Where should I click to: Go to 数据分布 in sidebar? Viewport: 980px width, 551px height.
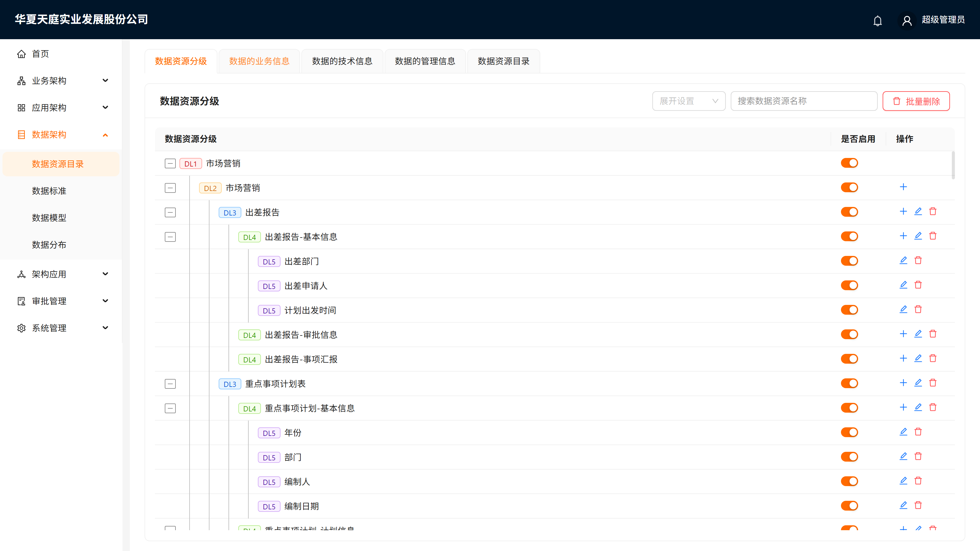point(61,245)
